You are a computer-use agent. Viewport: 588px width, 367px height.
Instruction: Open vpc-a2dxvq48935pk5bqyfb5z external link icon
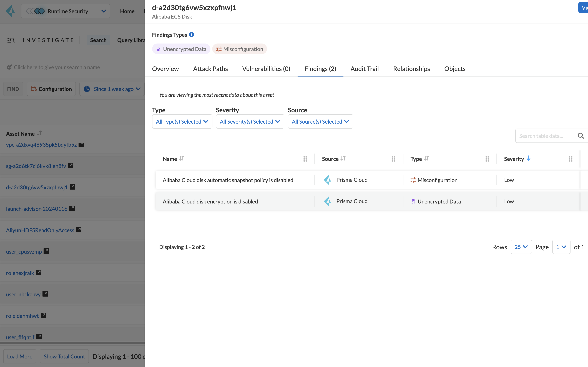(81, 145)
